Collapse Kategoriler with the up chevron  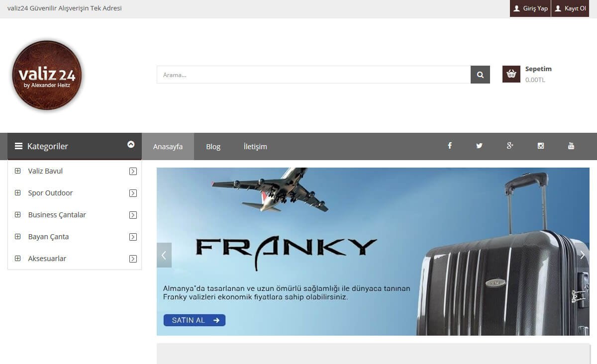coord(131,144)
